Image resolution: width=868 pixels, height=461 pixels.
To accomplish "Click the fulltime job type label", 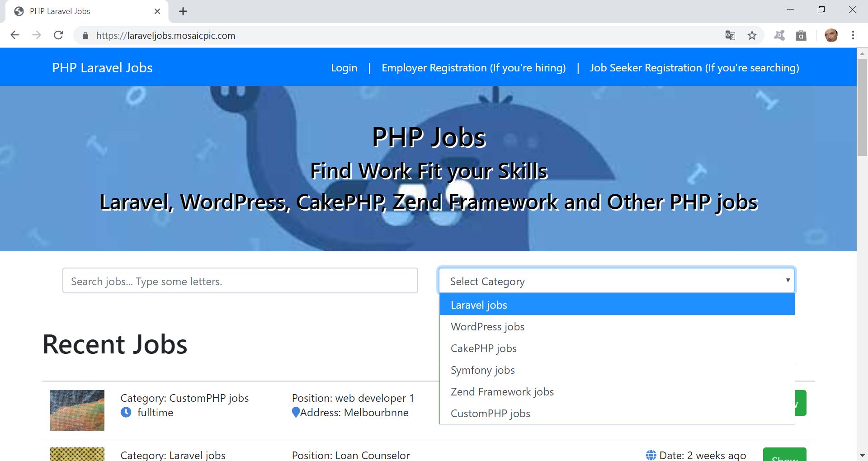I will (x=155, y=413).
